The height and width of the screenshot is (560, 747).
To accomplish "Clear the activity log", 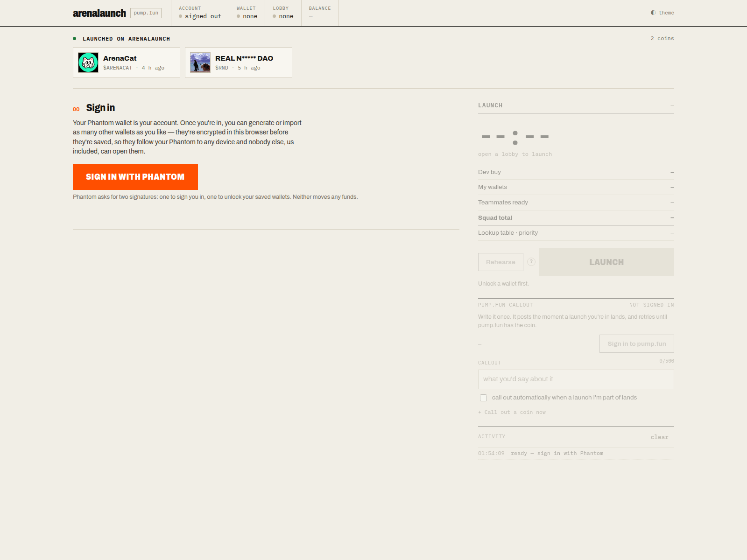I will [x=660, y=437].
